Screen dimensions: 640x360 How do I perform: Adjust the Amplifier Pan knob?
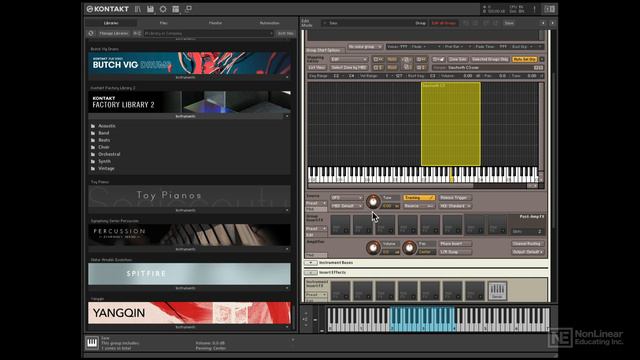[x=409, y=248]
